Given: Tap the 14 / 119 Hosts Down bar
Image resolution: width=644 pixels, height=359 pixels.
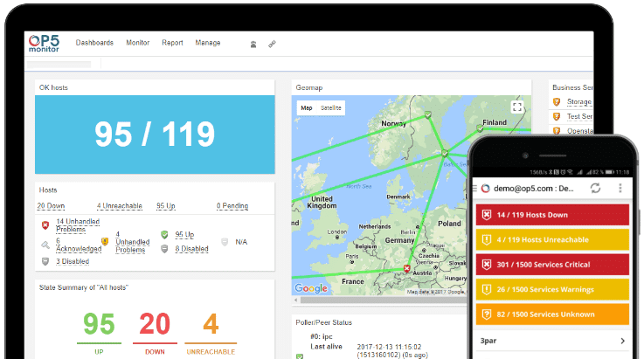Looking at the screenshot, I should pyautogui.click(x=552, y=215).
